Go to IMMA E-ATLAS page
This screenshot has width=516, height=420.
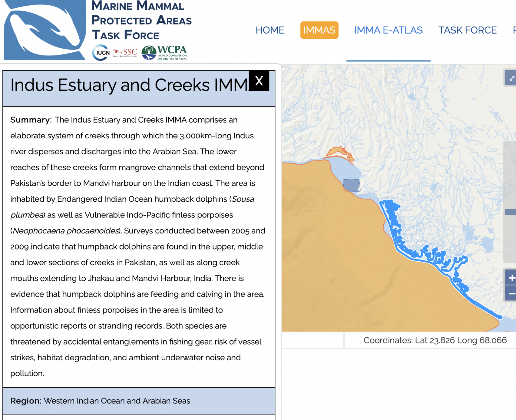coord(388,30)
